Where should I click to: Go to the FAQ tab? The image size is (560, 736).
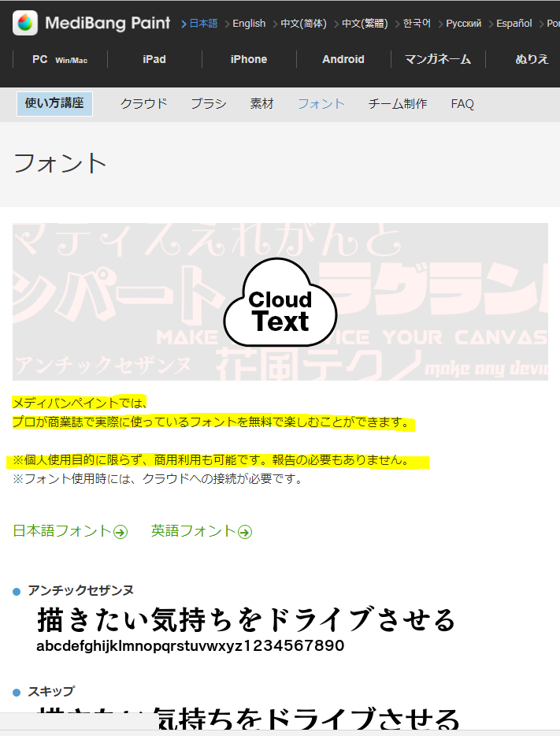(462, 104)
